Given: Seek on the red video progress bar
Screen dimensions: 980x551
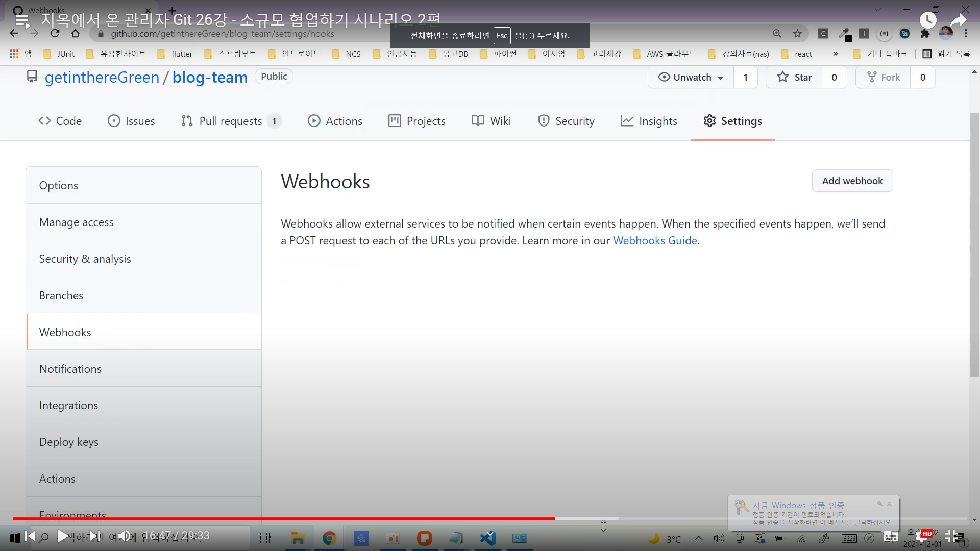Looking at the screenshot, I should [x=284, y=518].
